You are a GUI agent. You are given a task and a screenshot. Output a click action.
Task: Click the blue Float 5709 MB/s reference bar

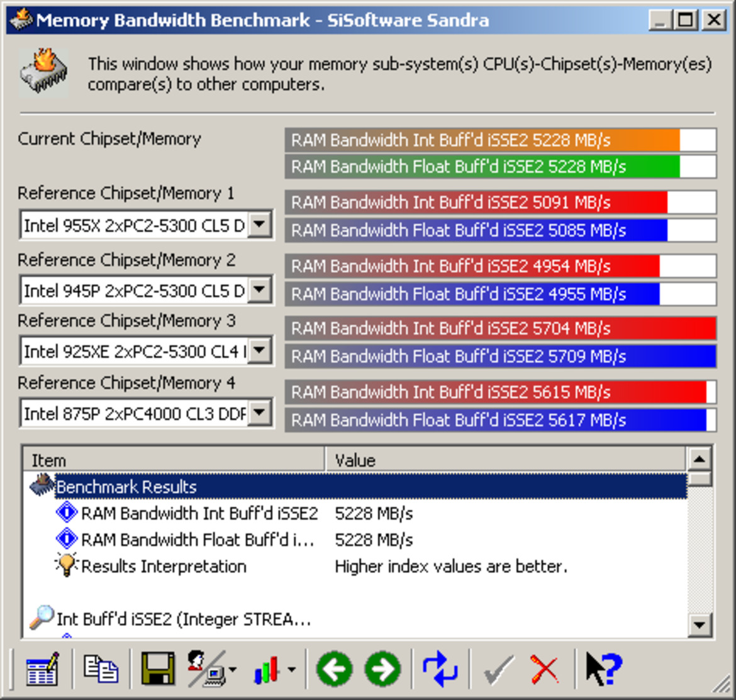coord(500,356)
